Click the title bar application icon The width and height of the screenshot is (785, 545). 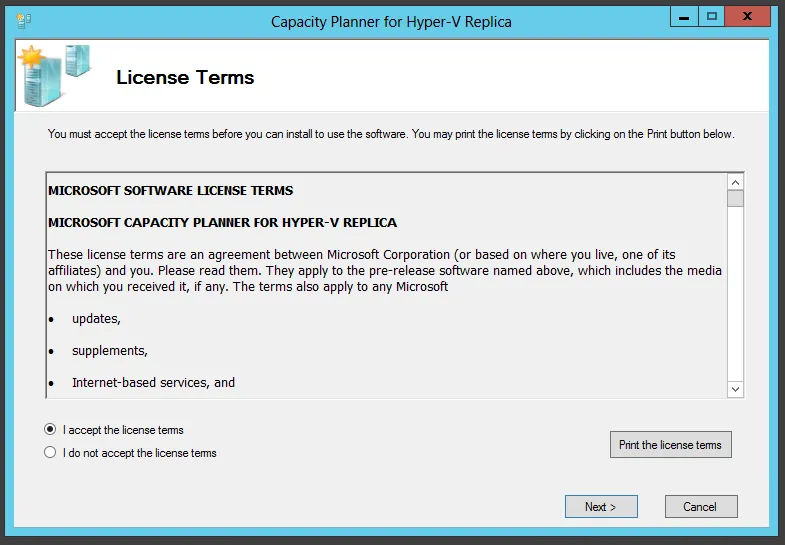[x=24, y=21]
